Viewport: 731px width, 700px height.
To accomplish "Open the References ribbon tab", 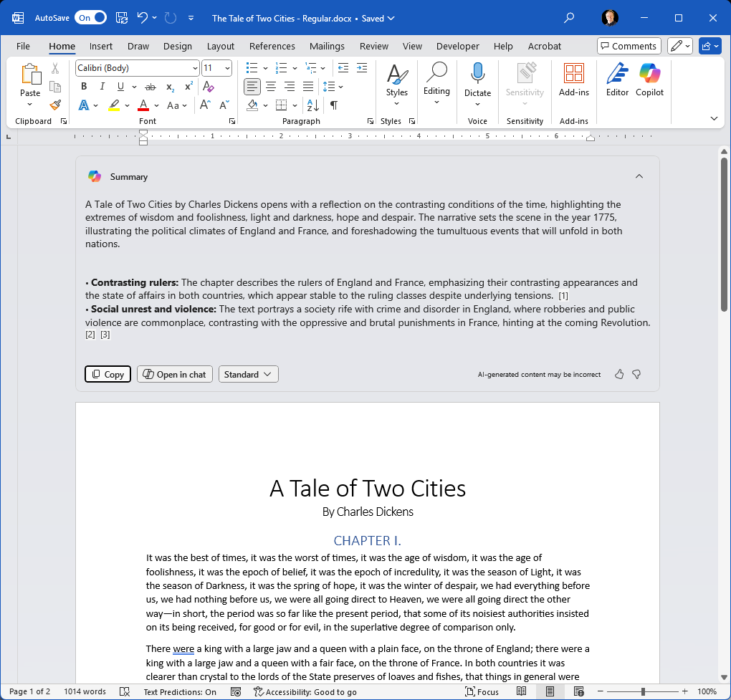I will pos(272,46).
